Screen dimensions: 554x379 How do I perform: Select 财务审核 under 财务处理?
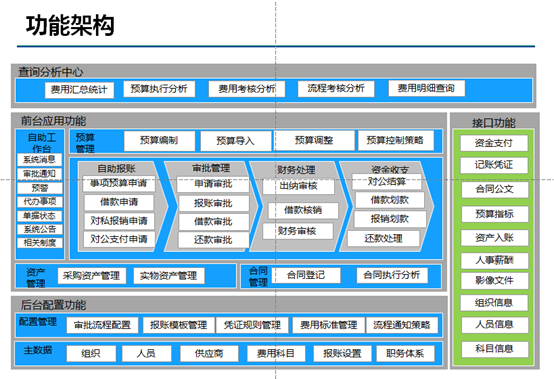(297, 231)
